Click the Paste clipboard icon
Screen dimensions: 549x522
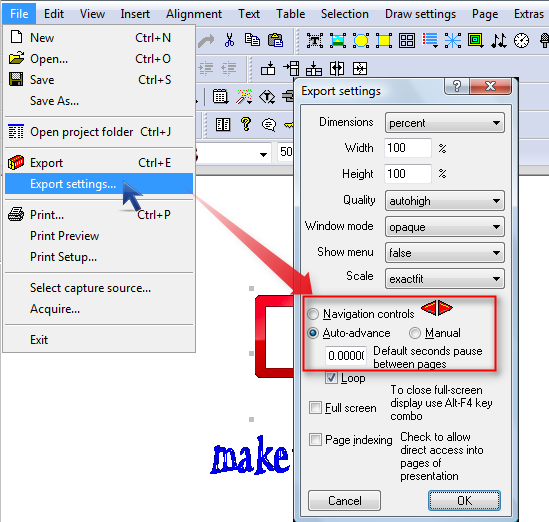pos(276,41)
